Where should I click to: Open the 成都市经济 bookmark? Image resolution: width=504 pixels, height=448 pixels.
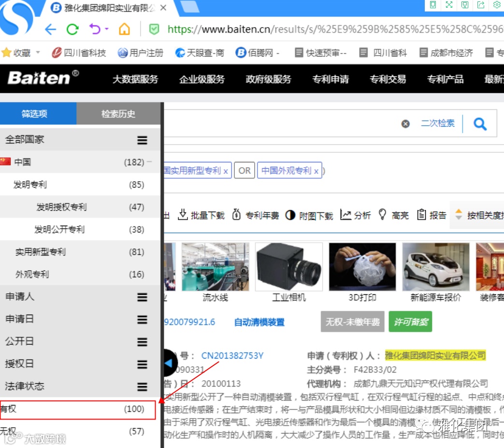(446, 53)
